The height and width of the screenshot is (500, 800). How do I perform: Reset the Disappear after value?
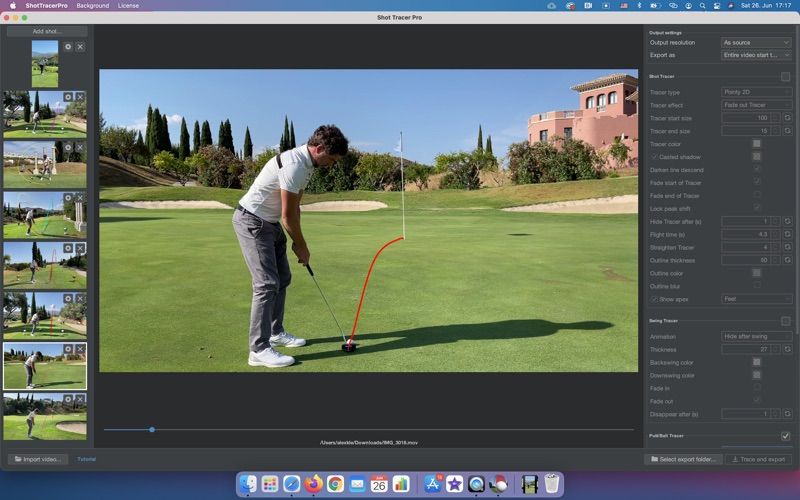[x=787, y=414]
